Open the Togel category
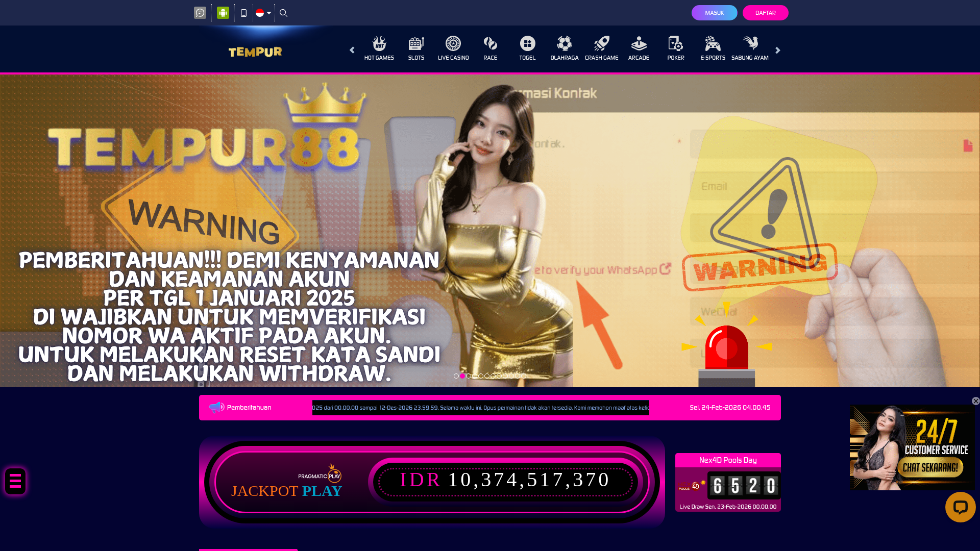 coord(527,48)
